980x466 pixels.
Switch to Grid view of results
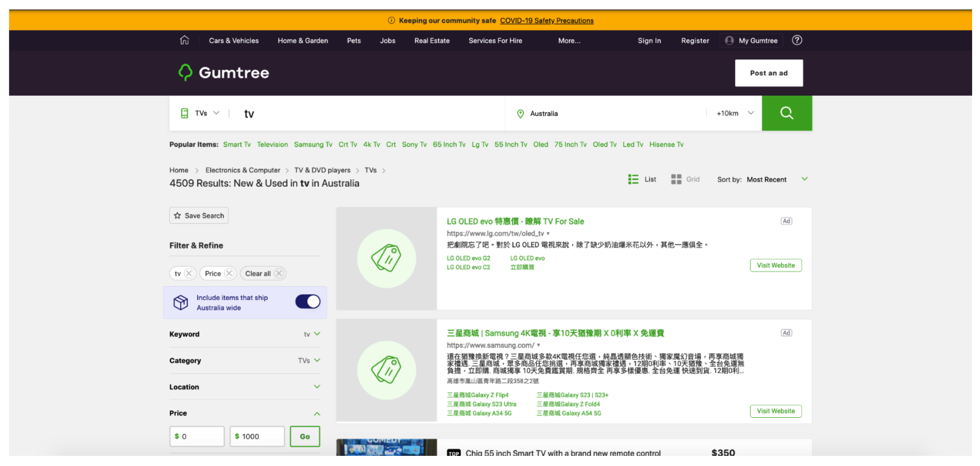click(x=686, y=179)
